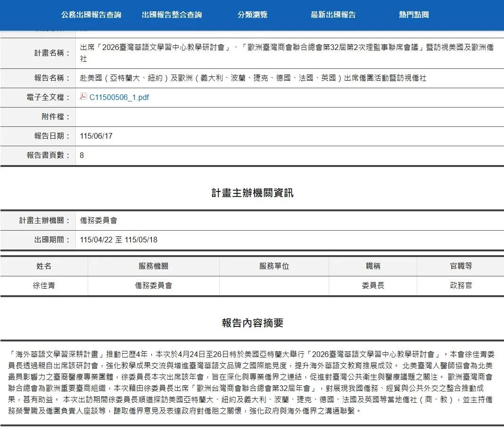
Task: Click the title cell 委員長
Action: 373,285
